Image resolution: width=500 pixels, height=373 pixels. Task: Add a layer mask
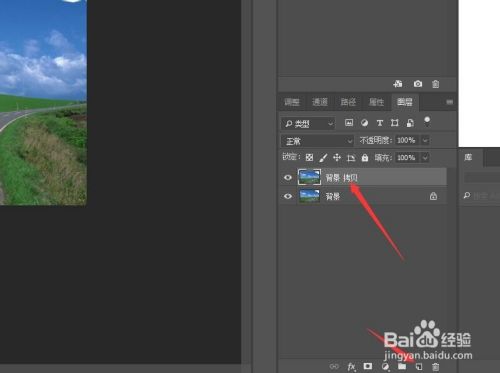coord(368,366)
